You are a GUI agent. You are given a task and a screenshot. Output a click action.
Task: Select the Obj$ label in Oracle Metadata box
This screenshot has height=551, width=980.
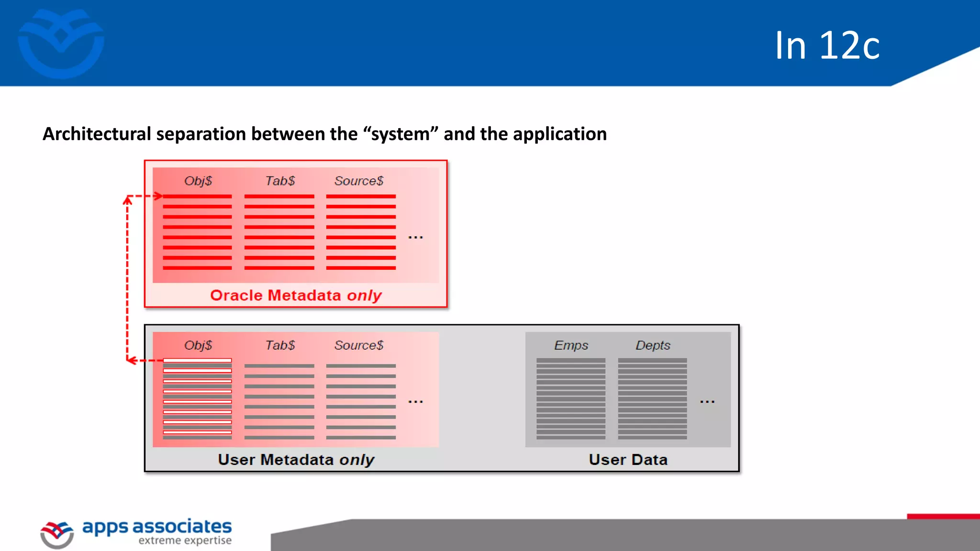pos(198,181)
